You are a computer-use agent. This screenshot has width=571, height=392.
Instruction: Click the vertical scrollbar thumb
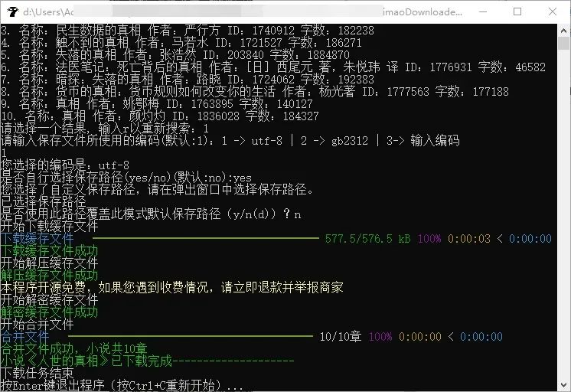563,44
